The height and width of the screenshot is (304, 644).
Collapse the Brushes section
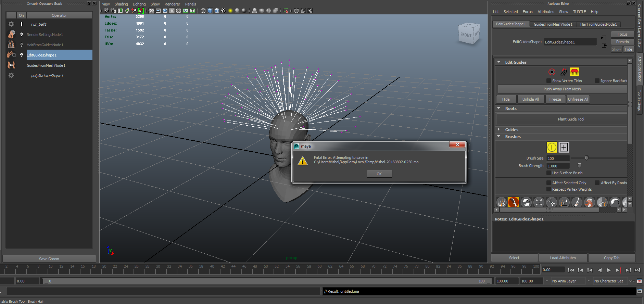pyautogui.click(x=499, y=137)
